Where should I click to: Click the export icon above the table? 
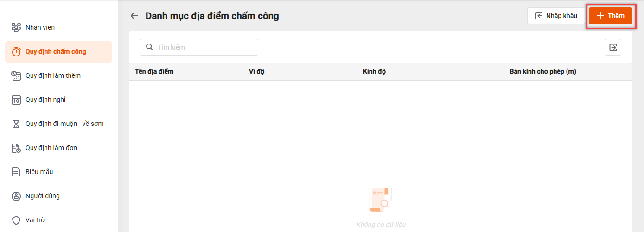613,47
